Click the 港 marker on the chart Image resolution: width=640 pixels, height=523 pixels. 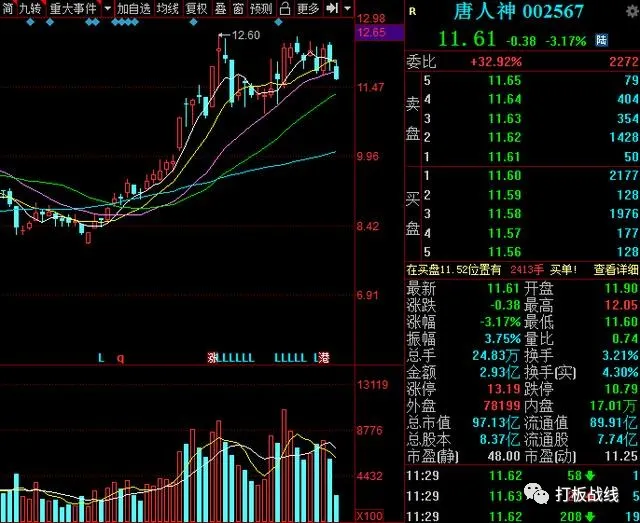[x=324, y=358]
